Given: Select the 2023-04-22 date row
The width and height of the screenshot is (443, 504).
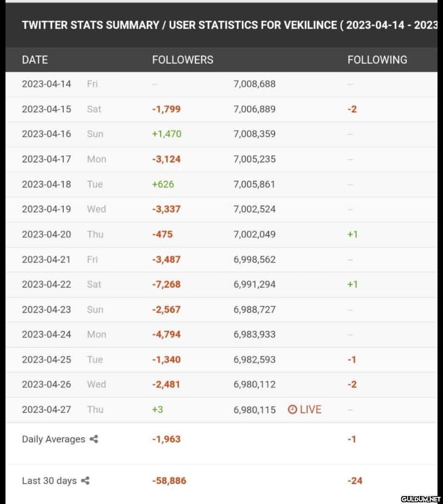Looking at the screenshot, I should point(47,284).
